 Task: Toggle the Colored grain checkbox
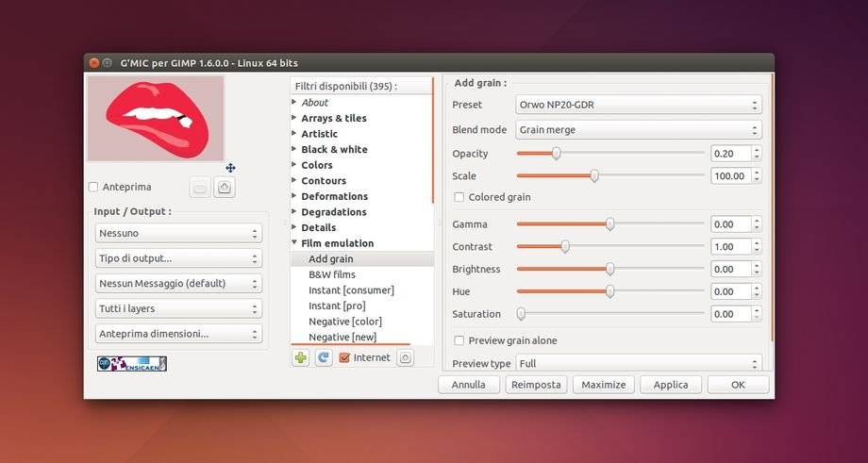(x=459, y=197)
